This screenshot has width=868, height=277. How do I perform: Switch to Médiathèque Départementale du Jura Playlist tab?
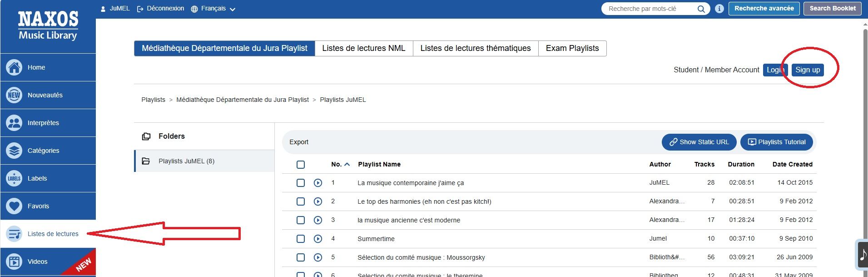pos(224,48)
